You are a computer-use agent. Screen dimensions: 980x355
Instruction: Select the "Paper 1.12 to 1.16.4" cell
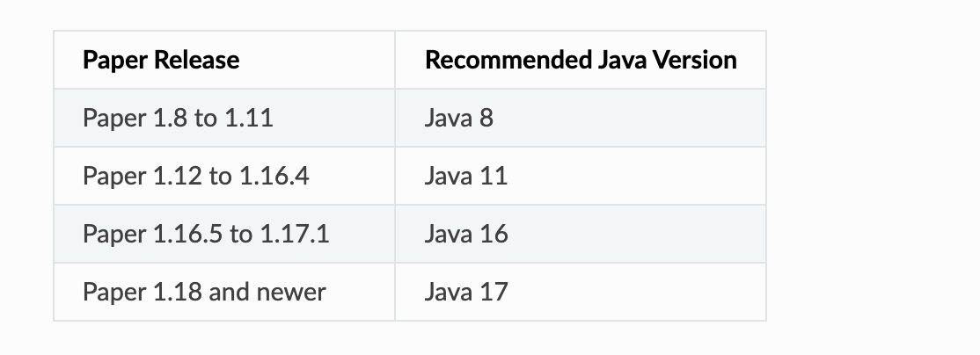196,176
